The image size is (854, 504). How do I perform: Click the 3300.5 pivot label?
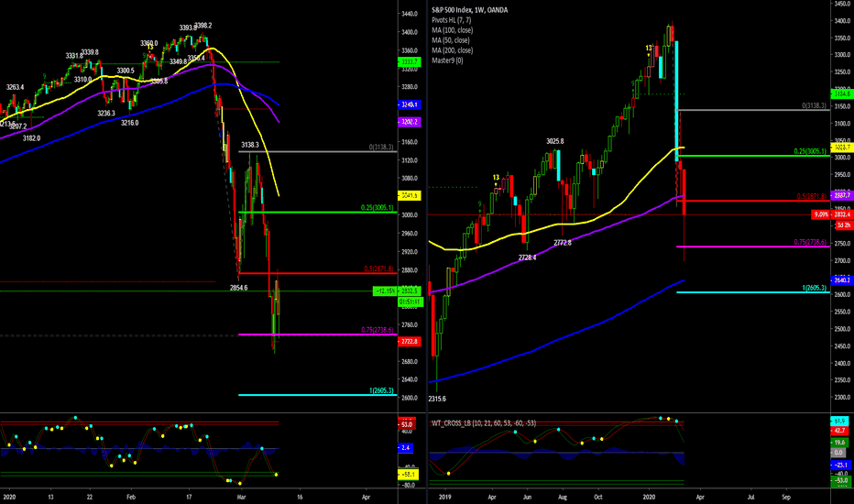(x=126, y=71)
